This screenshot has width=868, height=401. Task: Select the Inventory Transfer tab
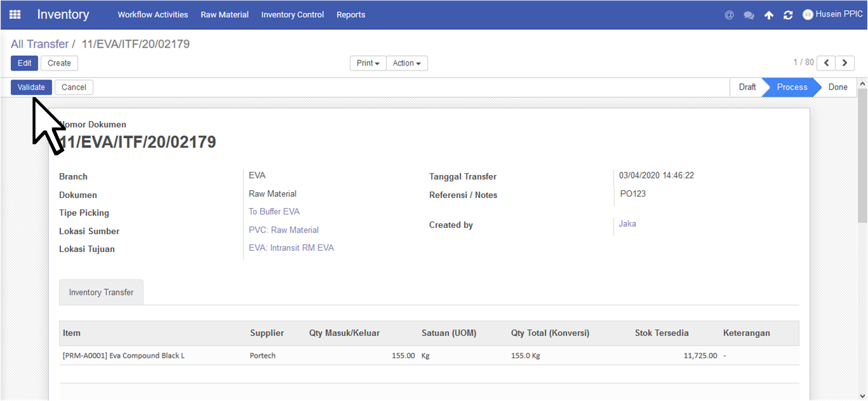(x=101, y=292)
